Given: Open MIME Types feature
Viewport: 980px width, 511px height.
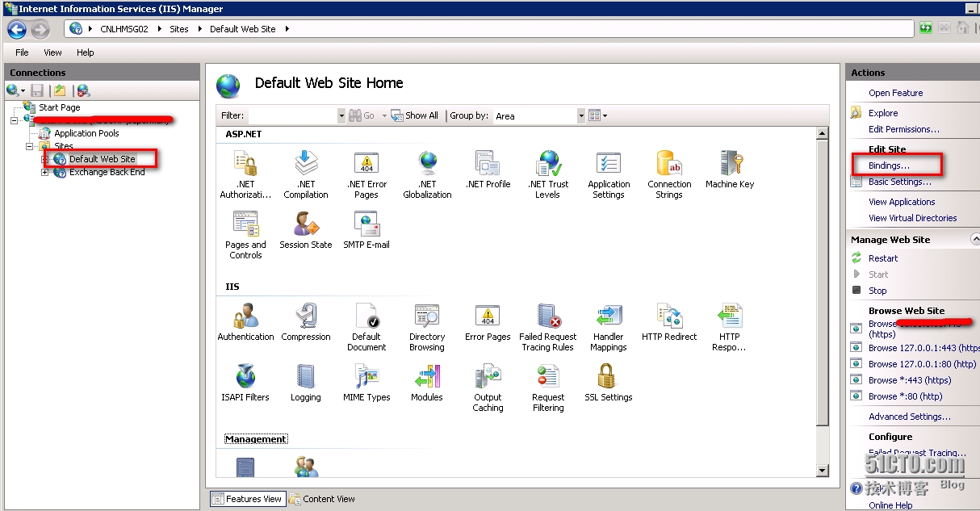Looking at the screenshot, I should point(366,383).
